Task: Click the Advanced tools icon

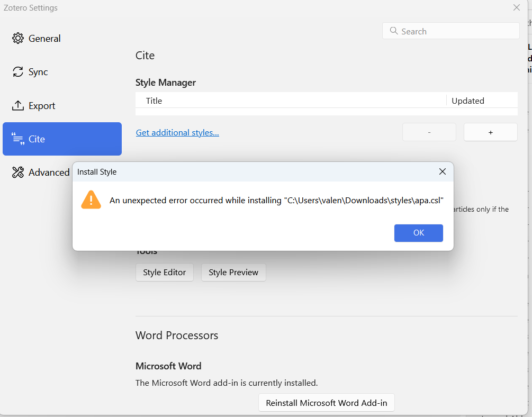Action: coord(18,173)
